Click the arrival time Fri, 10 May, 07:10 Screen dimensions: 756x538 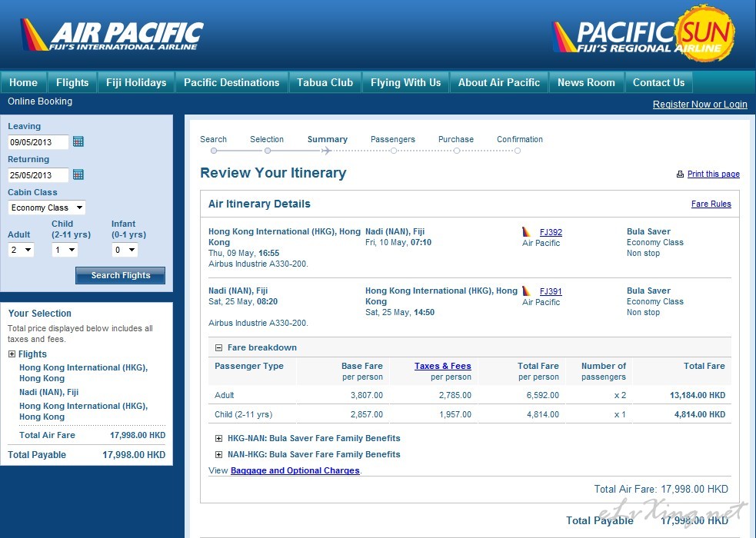pos(398,242)
